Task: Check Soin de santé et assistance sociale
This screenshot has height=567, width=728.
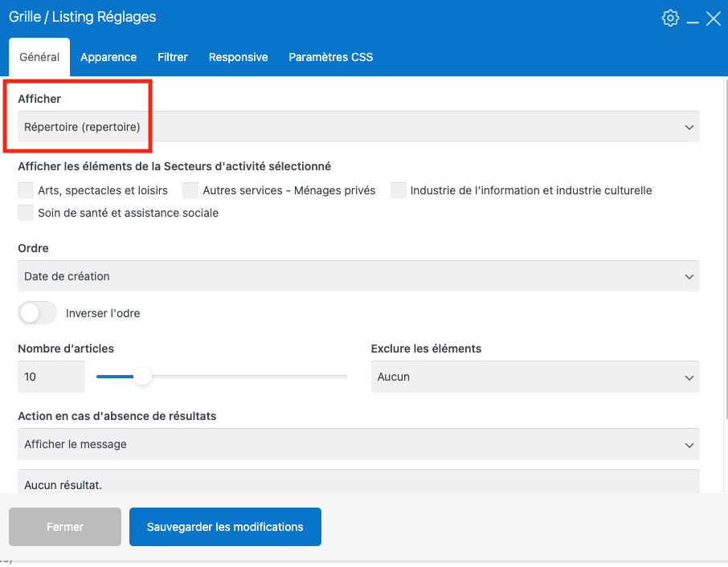Action: 27,213
